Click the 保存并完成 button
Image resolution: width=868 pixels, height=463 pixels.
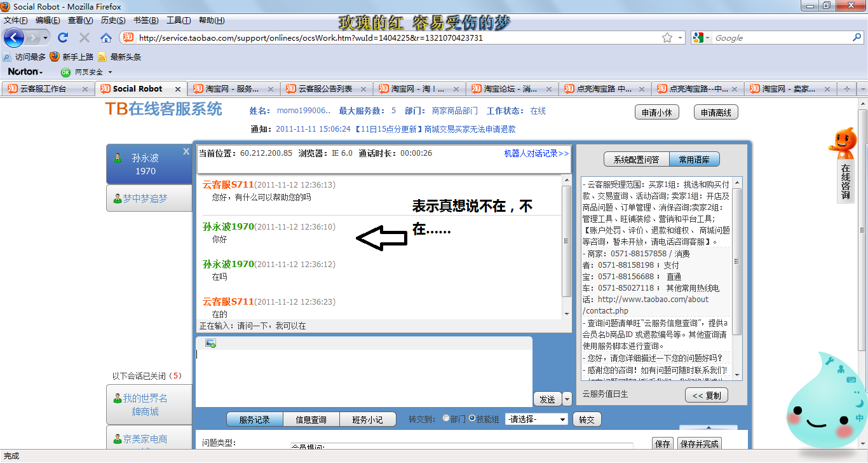coord(699,444)
